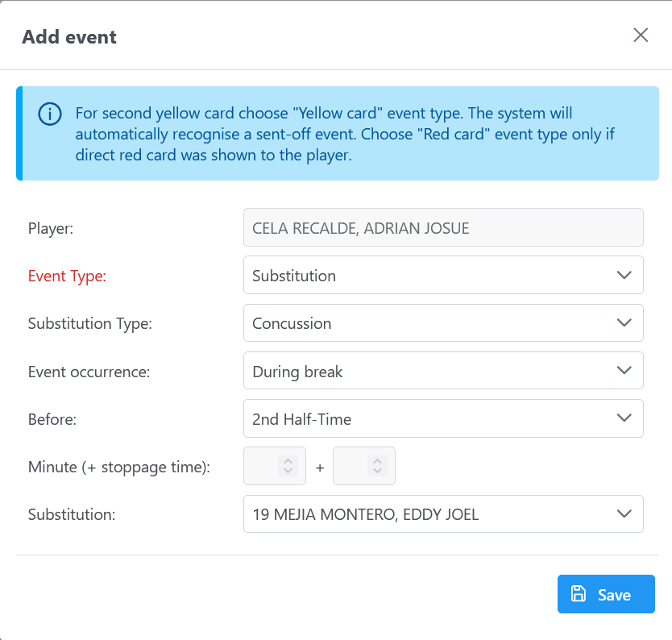672x640 pixels.
Task: Increase the minute value with up arrow
Action: coord(288,460)
